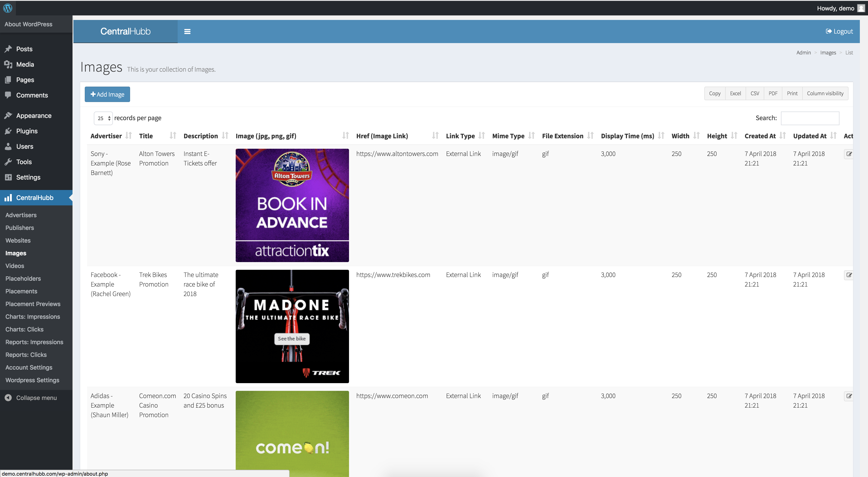This screenshot has width=868, height=477.
Task: Edit the Trek Bikes Promotion row
Action: coord(849,275)
